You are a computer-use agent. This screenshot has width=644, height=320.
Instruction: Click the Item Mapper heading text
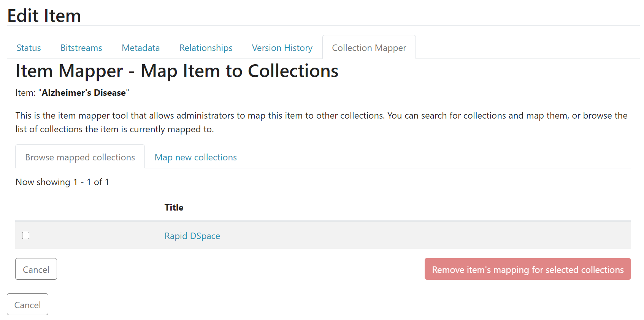click(x=177, y=71)
